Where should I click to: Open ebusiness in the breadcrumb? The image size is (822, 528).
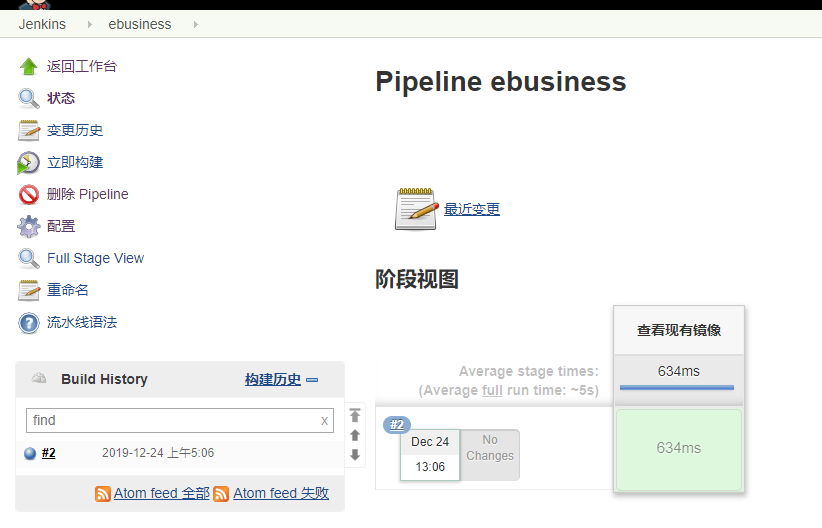click(x=140, y=24)
